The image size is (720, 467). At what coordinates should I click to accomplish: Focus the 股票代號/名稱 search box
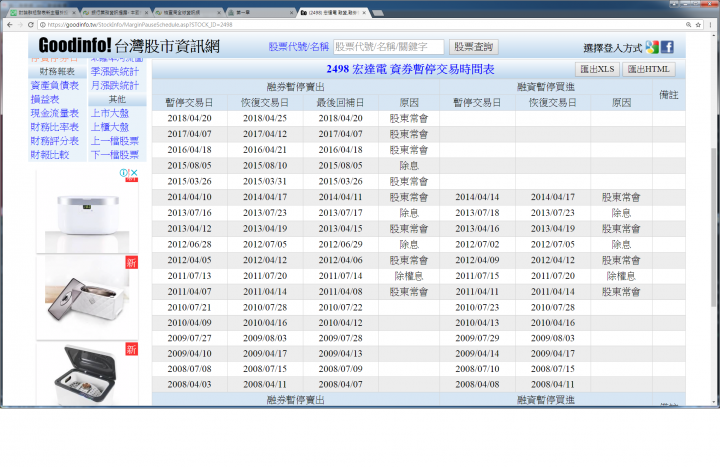click(x=388, y=47)
